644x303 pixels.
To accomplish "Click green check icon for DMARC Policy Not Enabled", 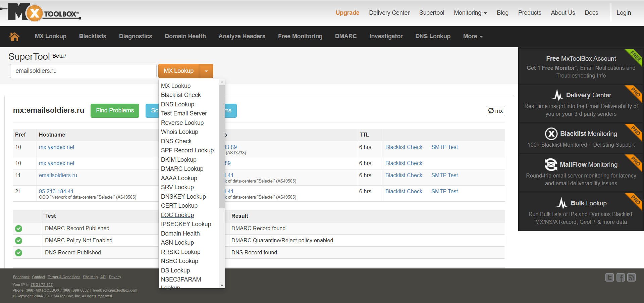I will click(x=19, y=241).
